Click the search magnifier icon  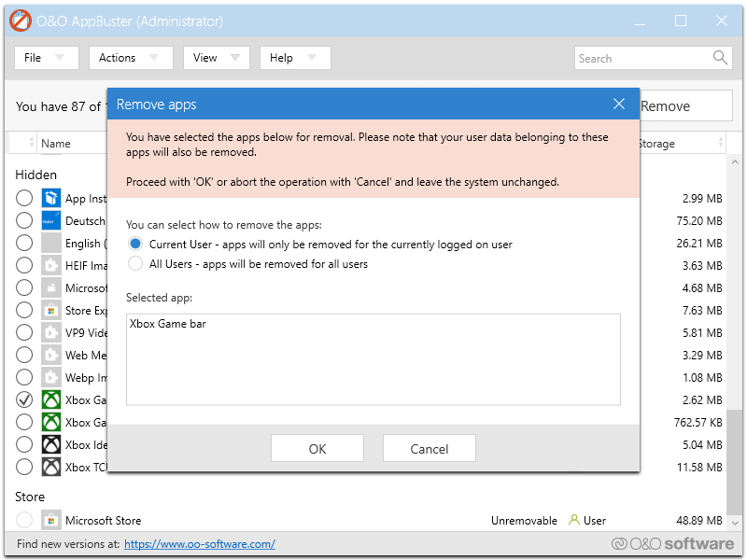click(720, 58)
